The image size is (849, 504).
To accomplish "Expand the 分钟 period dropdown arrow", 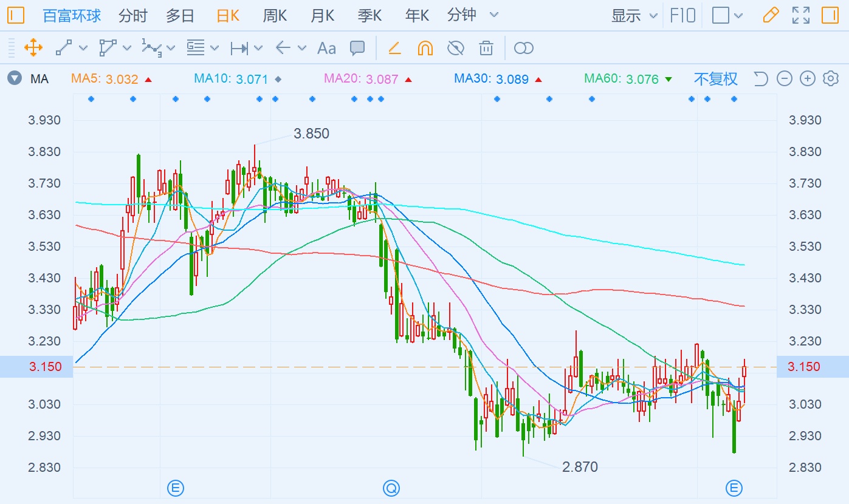I will 494,15.
